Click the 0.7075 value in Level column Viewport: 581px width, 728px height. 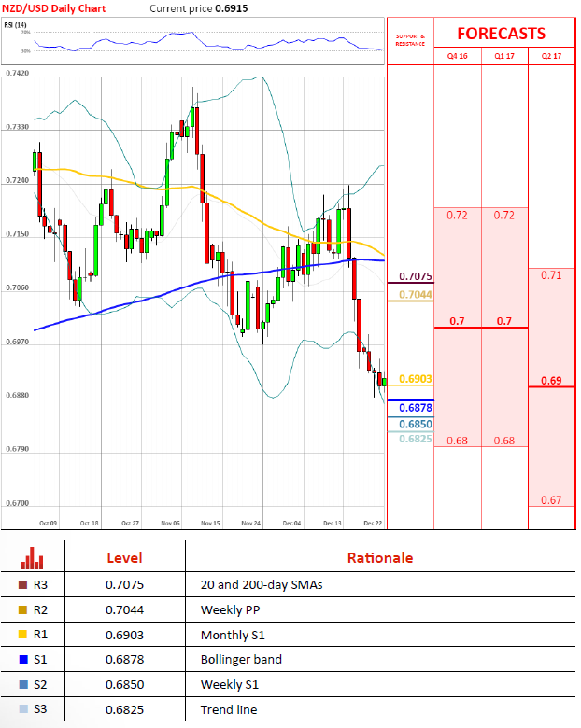point(124,585)
